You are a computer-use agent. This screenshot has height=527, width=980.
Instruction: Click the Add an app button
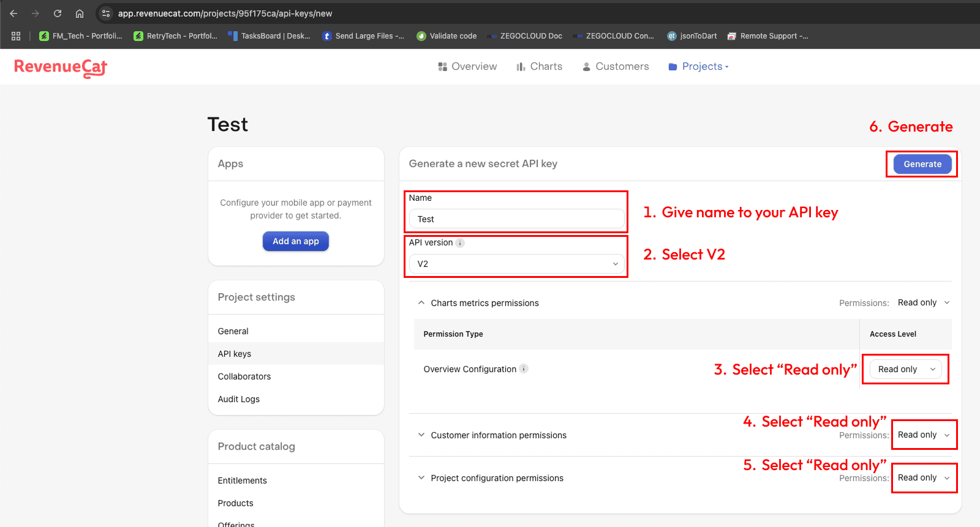click(296, 241)
